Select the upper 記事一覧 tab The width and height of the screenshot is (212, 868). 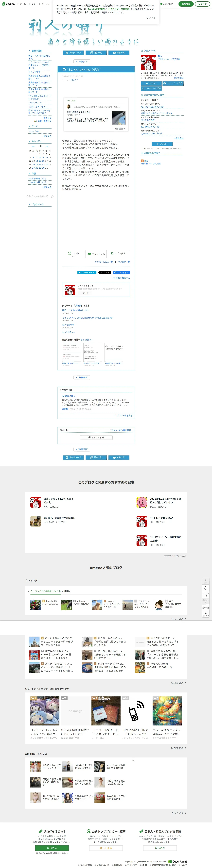tap(96, 53)
